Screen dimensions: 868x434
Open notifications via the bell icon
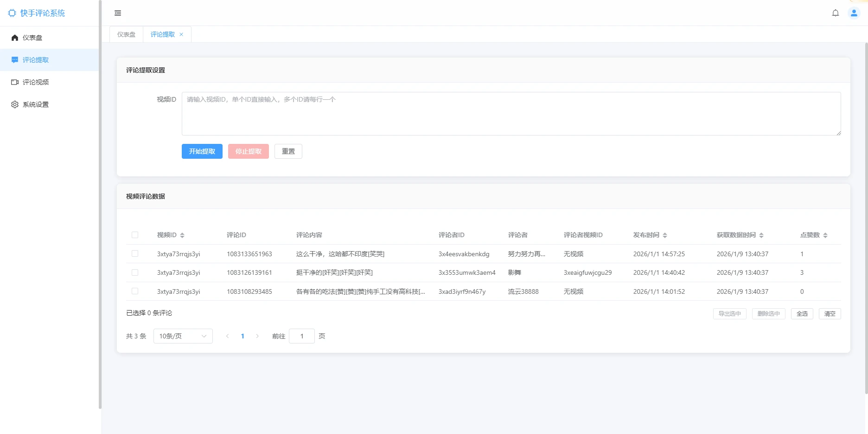click(836, 13)
